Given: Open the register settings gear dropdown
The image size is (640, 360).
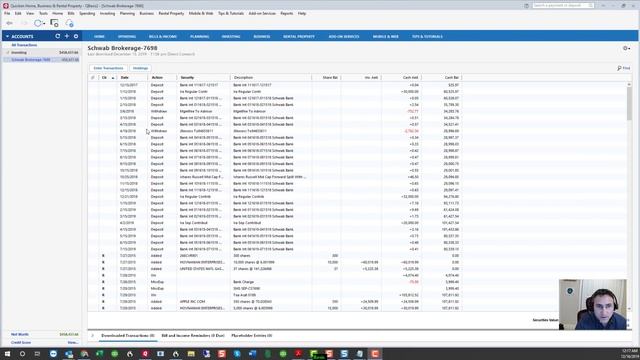Looking at the screenshot, I should click(x=626, y=48).
